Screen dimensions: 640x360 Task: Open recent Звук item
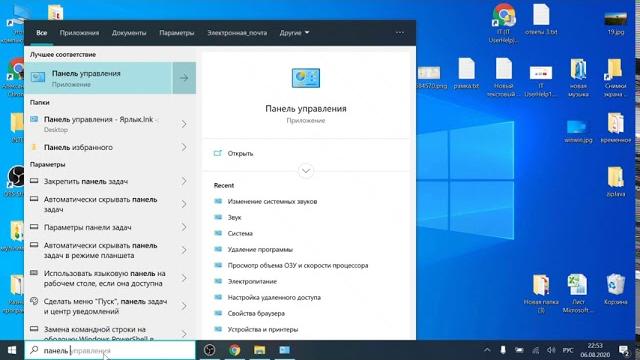coord(234,217)
